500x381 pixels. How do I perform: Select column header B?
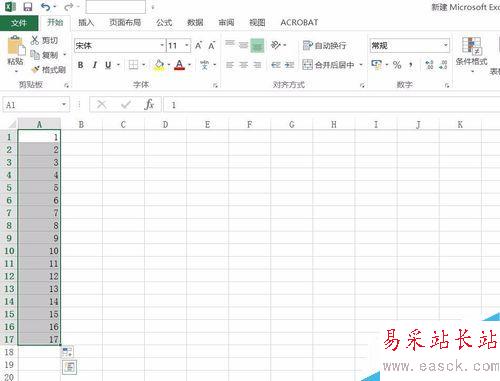click(x=81, y=124)
